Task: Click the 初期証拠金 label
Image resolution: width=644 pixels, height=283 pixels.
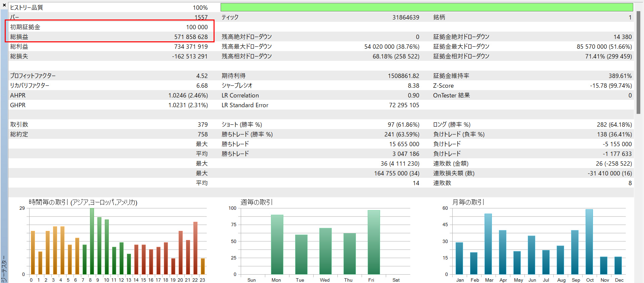Action: tap(25, 27)
